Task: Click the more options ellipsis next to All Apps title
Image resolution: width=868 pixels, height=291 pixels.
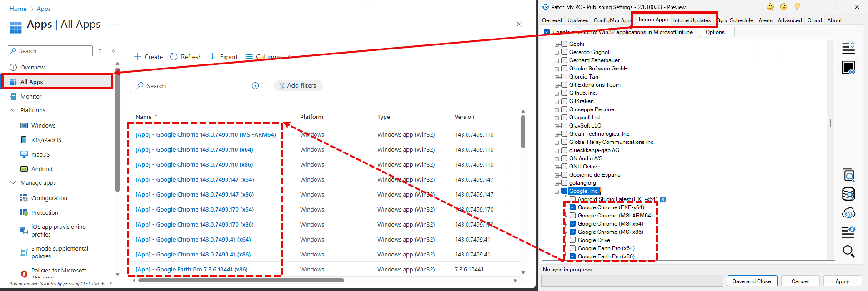Action: (x=115, y=24)
